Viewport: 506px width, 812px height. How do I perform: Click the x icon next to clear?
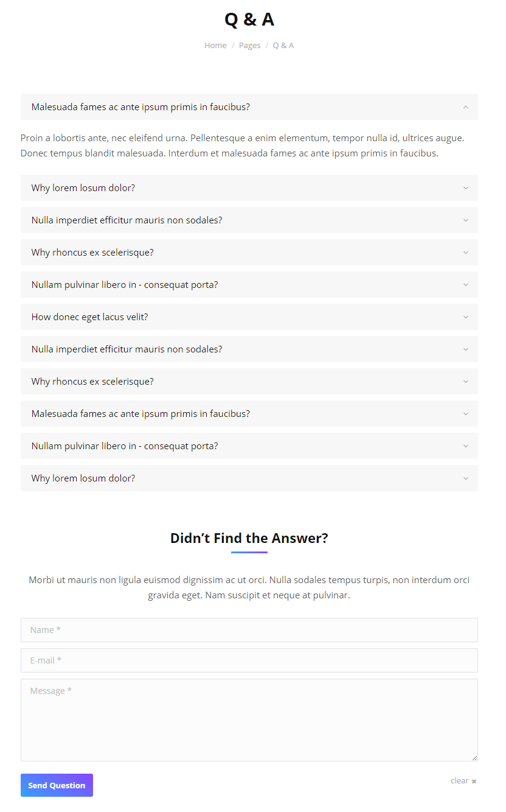coord(474,782)
